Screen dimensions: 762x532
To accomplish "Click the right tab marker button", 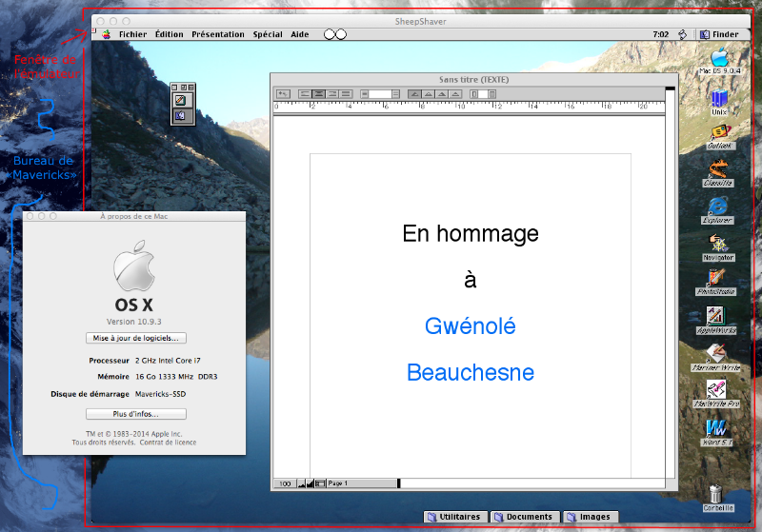I will 442,94.
